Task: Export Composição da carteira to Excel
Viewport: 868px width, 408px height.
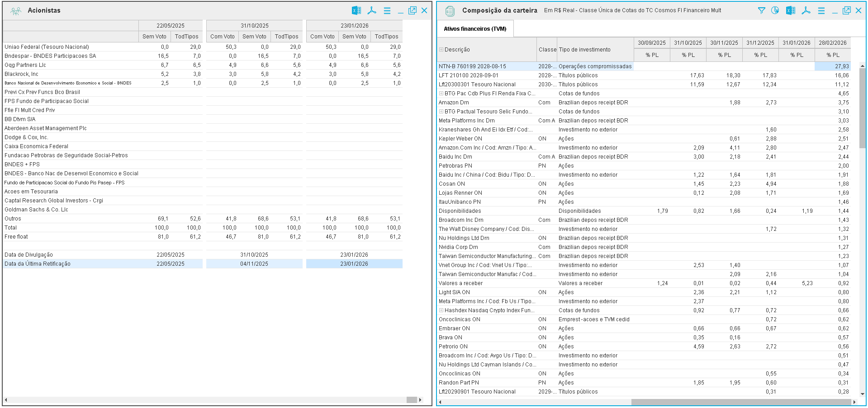Action: (791, 10)
